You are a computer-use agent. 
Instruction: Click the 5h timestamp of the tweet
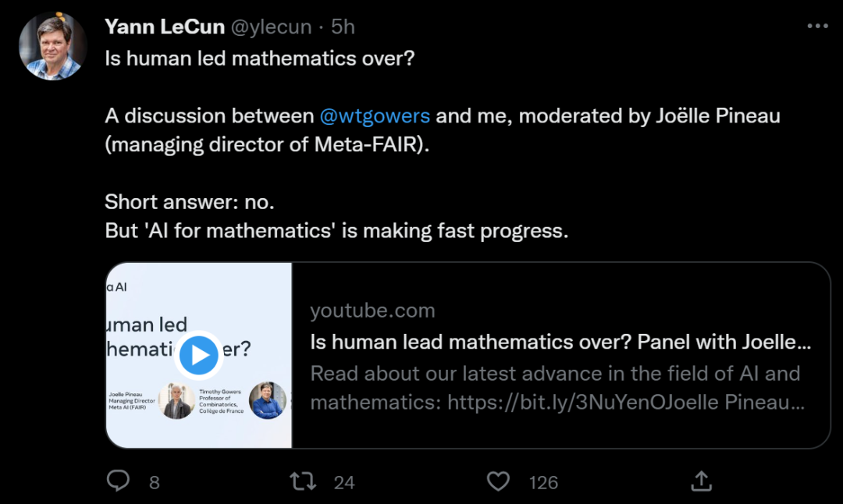[343, 27]
